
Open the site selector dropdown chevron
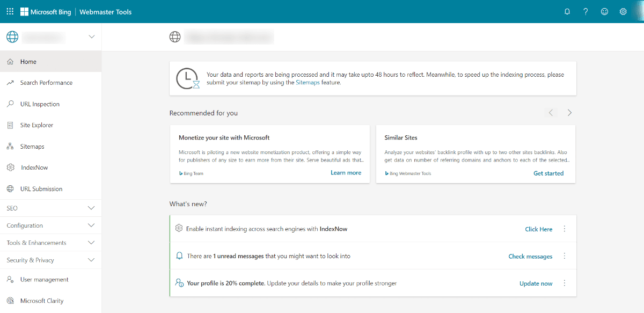click(91, 37)
